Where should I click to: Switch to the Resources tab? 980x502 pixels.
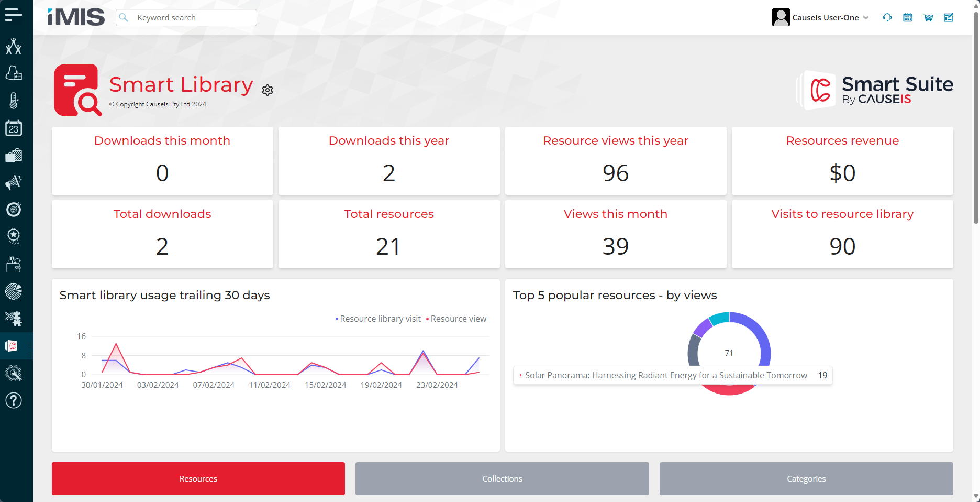tap(198, 478)
